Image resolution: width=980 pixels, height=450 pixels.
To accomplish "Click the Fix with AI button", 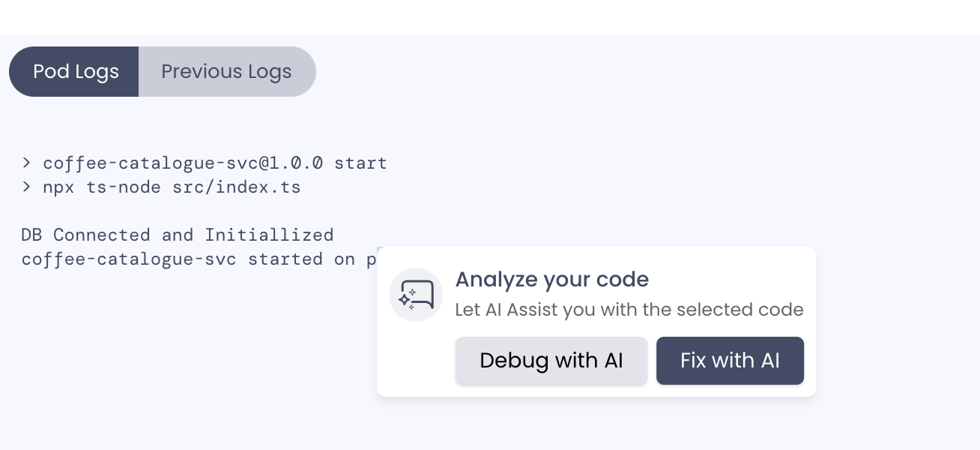I will tap(730, 361).
